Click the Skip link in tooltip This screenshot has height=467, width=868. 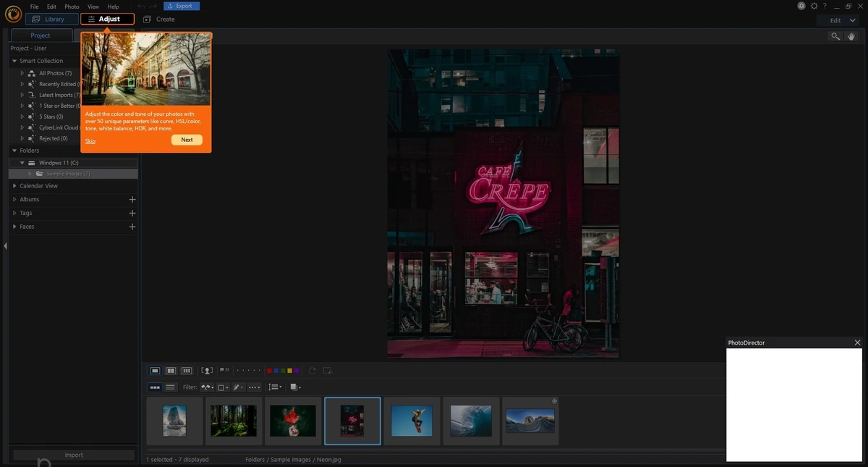[90, 141]
